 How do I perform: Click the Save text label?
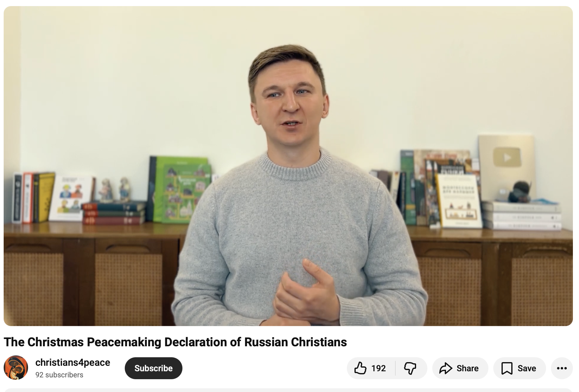click(x=527, y=368)
